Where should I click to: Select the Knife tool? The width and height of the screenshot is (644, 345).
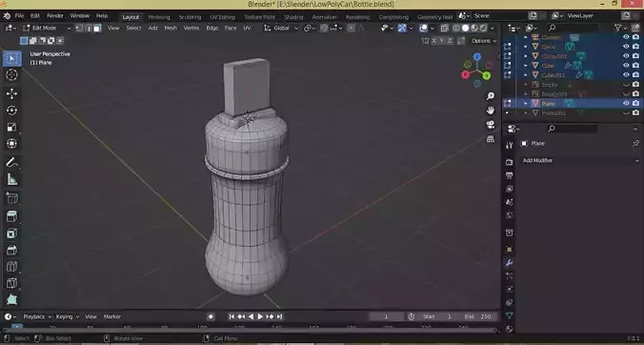click(x=11, y=283)
